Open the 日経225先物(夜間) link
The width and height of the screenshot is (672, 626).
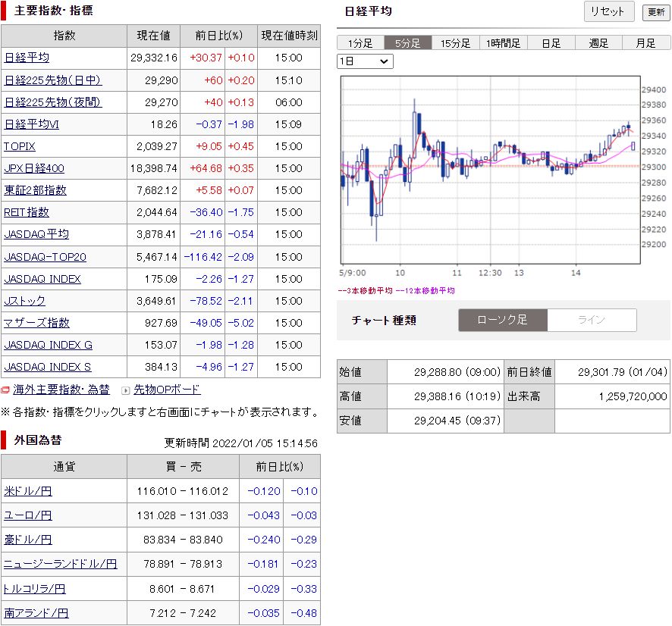click(53, 102)
